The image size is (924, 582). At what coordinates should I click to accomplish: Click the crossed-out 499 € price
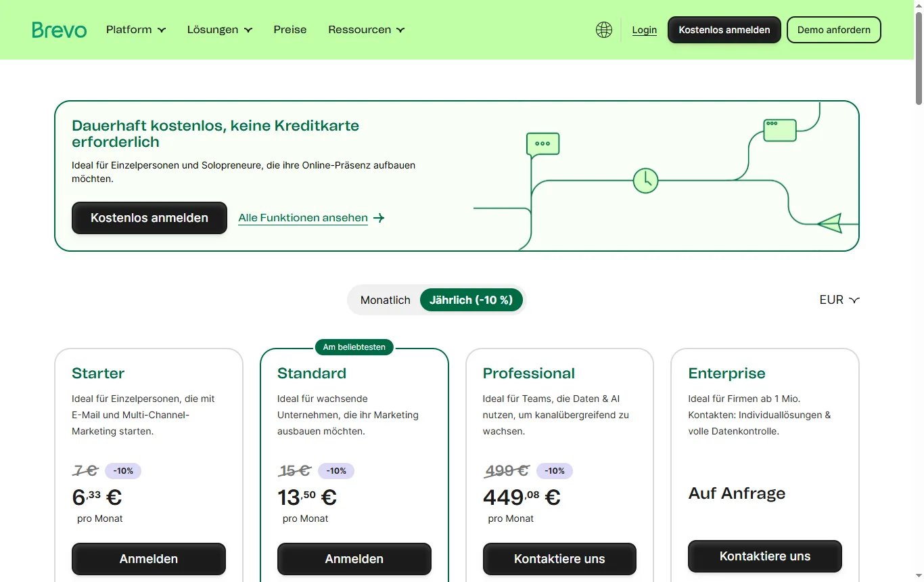[507, 470]
